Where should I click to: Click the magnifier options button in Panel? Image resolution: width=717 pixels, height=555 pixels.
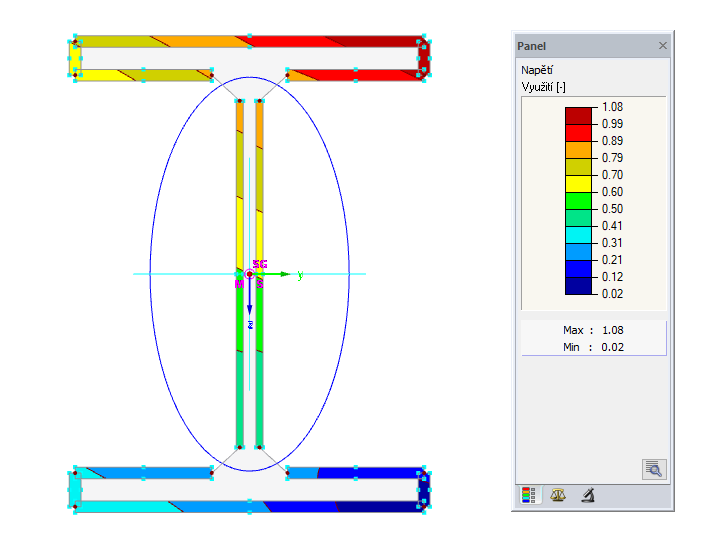coord(654,469)
